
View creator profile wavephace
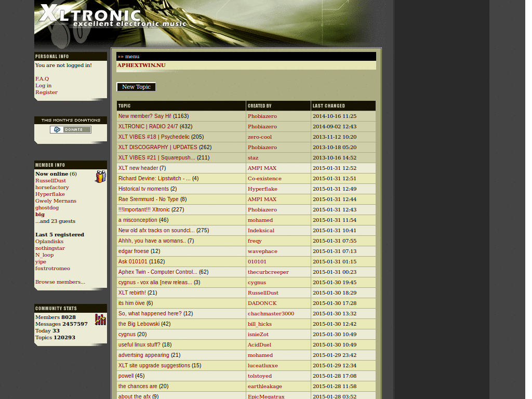coord(262,251)
